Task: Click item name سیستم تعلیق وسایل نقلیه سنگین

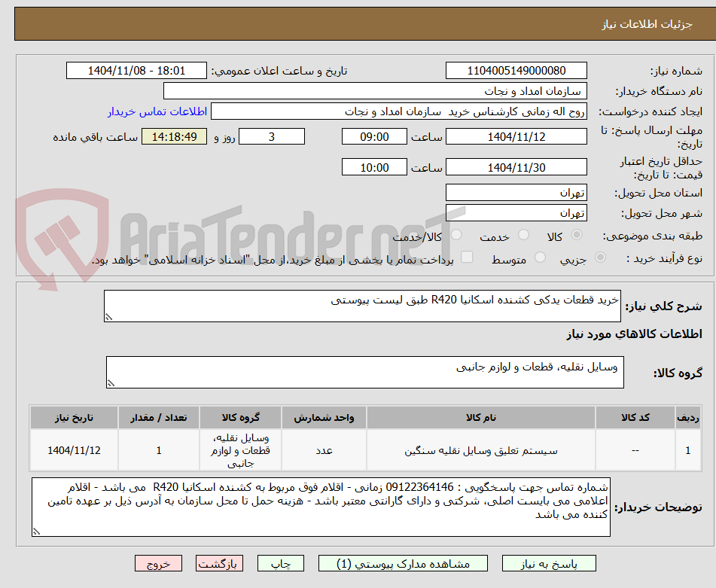Action: pos(481,450)
